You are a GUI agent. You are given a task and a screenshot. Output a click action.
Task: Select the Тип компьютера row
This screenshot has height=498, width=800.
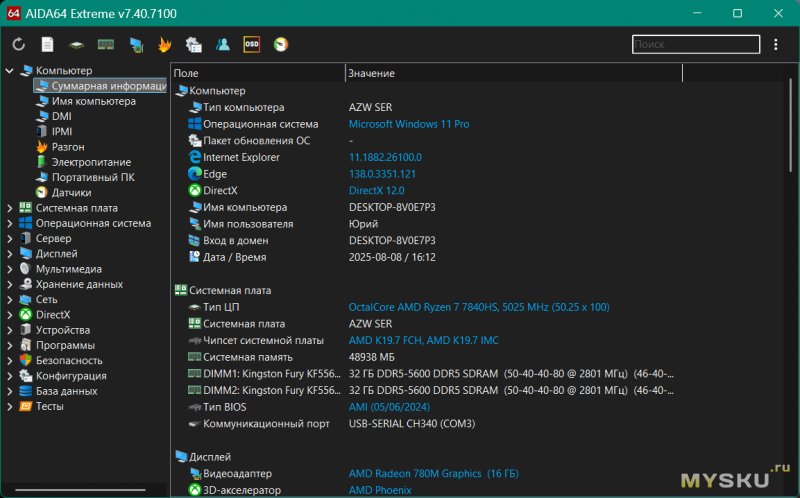click(478, 108)
